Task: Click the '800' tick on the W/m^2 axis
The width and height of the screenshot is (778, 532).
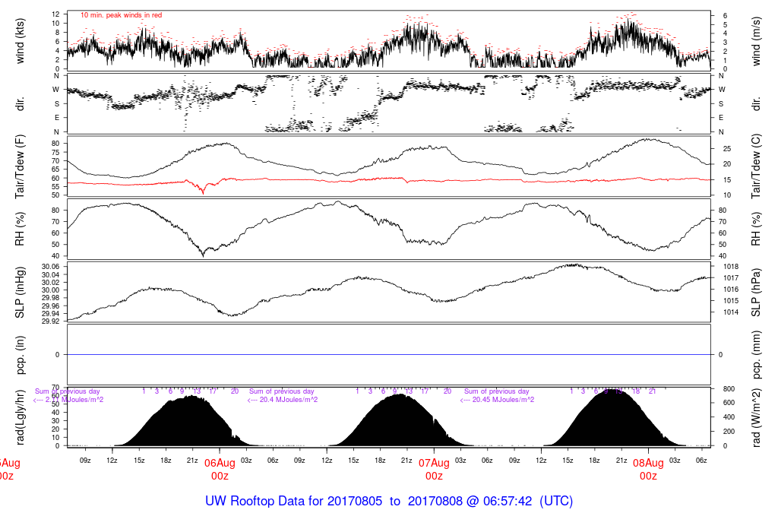Action: coord(729,388)
